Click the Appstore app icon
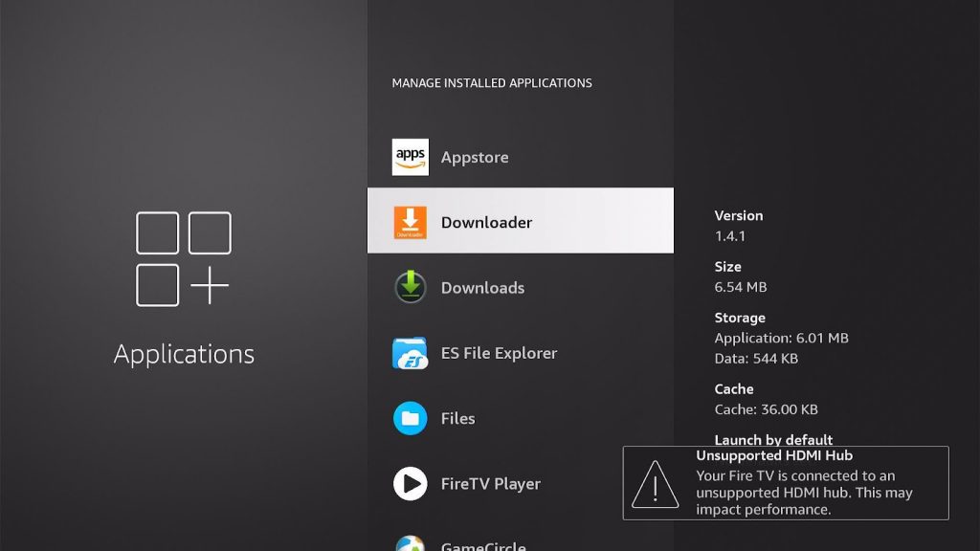 click(410, 157)
